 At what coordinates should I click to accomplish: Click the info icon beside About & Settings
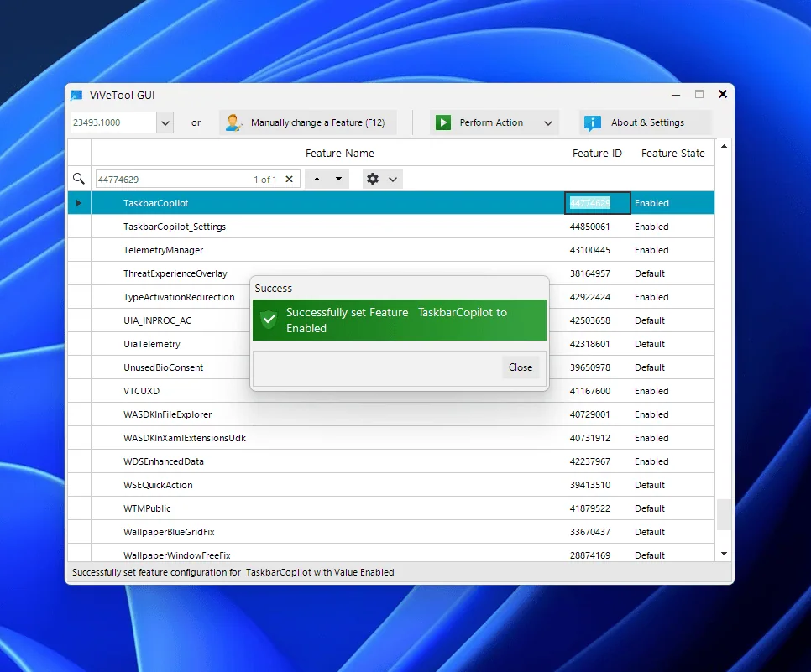[592, 122]
